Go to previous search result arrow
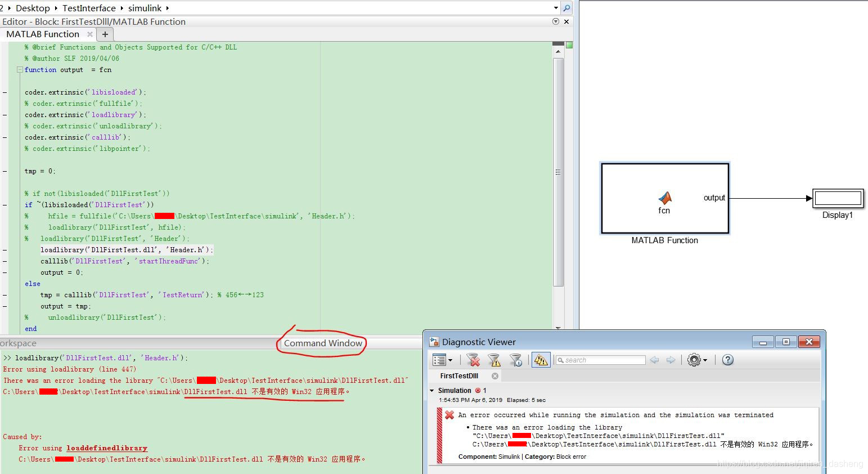 tap(654, 360)
